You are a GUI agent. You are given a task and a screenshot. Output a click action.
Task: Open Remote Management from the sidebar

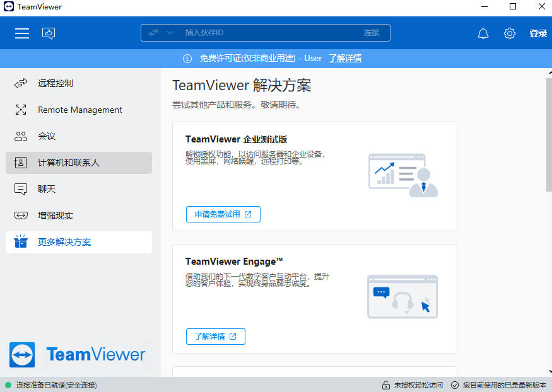point(21,109)
